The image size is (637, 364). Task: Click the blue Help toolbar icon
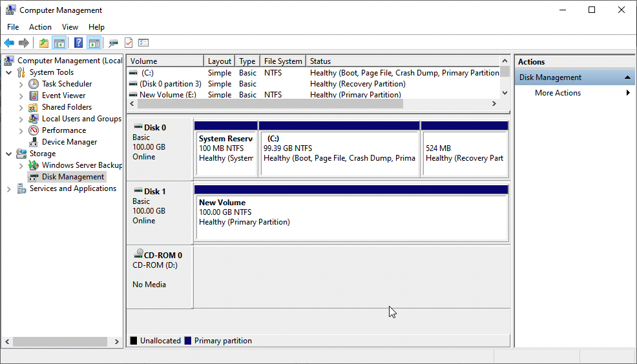(78, 43)
